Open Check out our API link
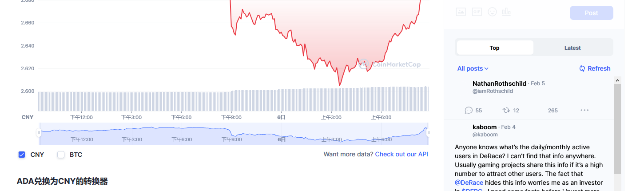The image size is (644, 191). click(x=402, y=154)
